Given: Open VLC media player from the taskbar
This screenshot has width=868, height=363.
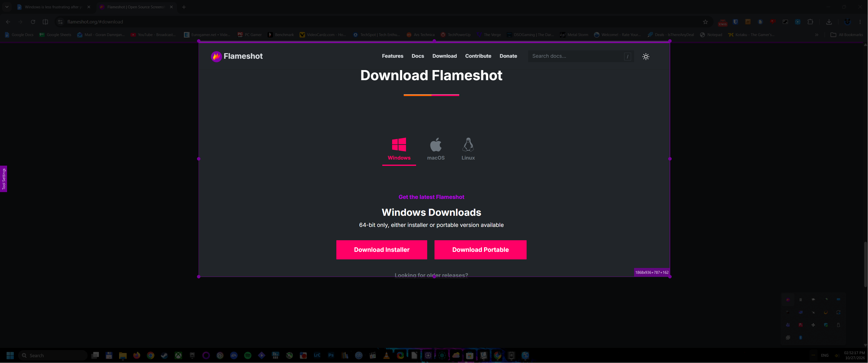Looking at the screenshot, I should tap(387, 356).
